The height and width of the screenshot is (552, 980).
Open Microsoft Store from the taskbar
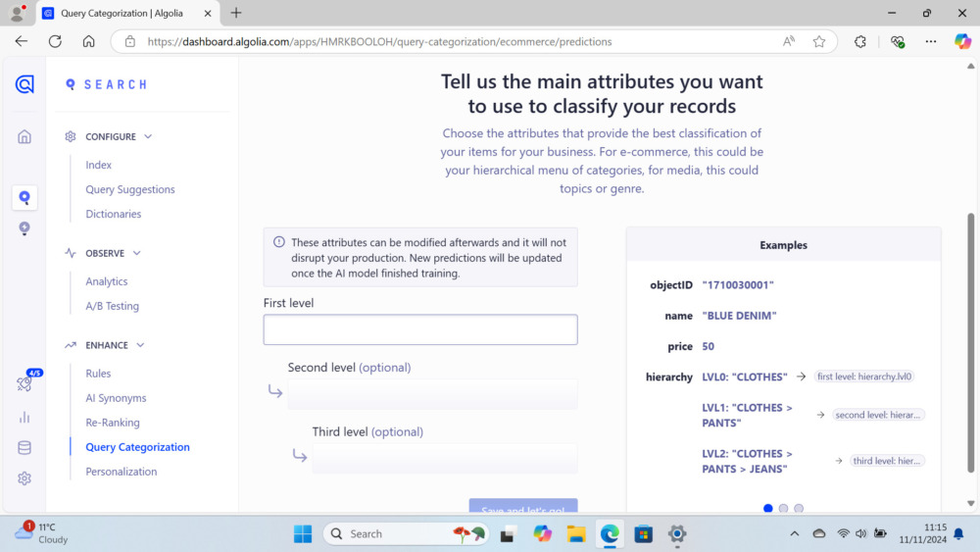(643, 534)
